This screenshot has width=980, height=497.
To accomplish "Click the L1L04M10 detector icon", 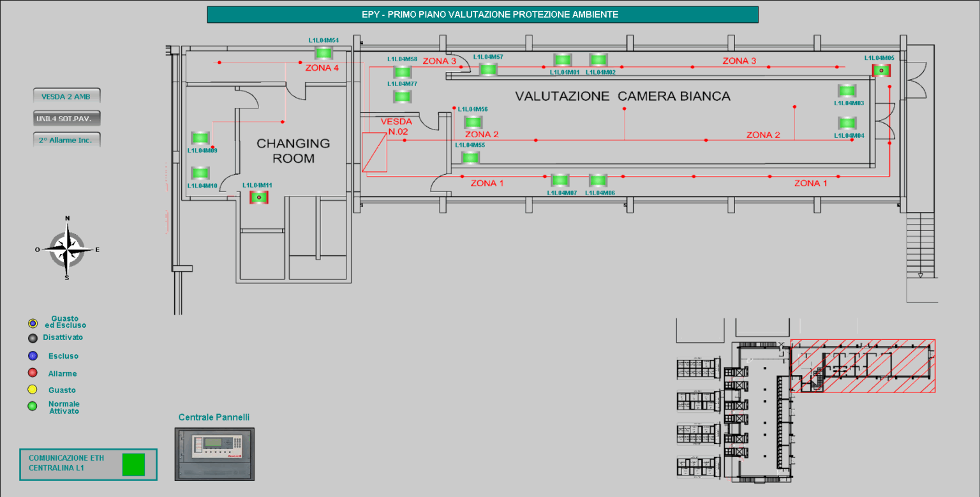I will (x=200, y=173).
